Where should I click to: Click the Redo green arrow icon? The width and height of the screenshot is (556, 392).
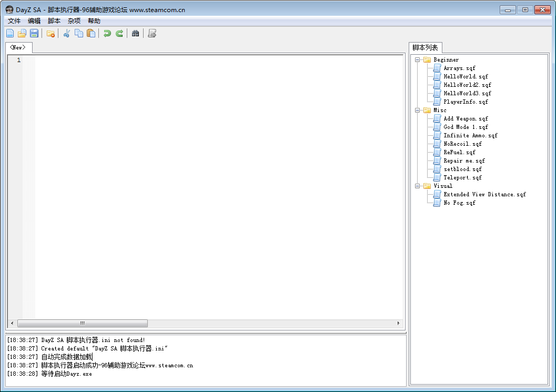(x=119, y=33)
